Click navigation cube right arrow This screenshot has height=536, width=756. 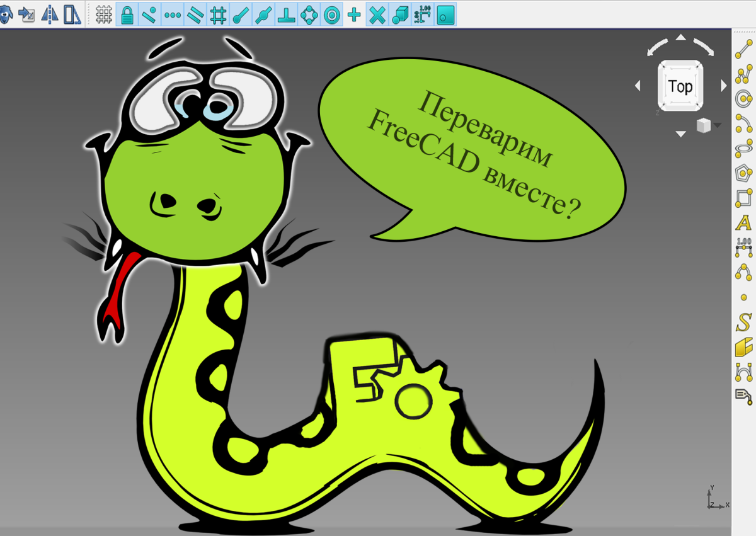point(723,86)
